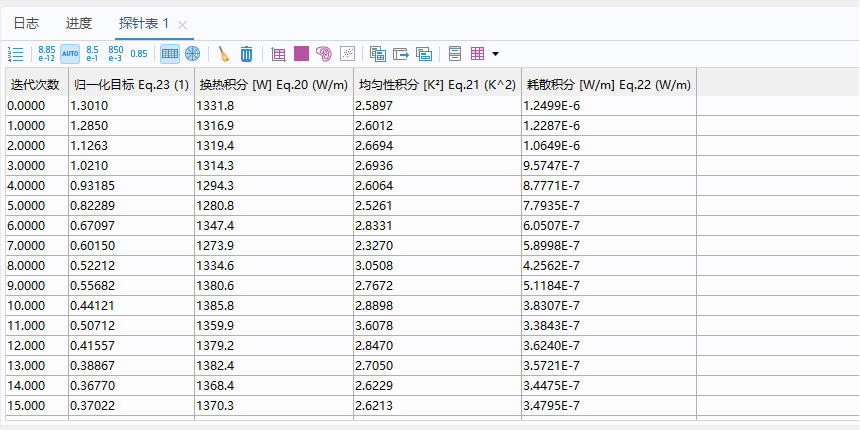Select cell with value 1382.4

pos(274,366)
